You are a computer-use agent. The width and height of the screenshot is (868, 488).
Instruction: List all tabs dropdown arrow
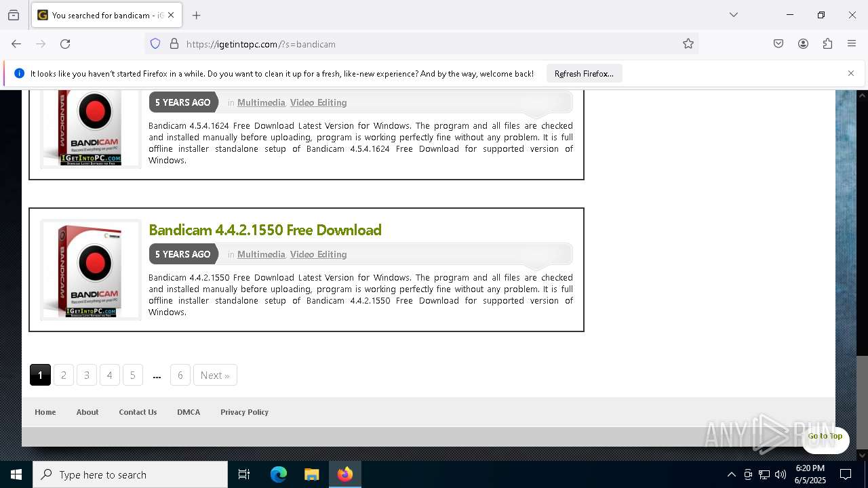click(x=734, y=15)
